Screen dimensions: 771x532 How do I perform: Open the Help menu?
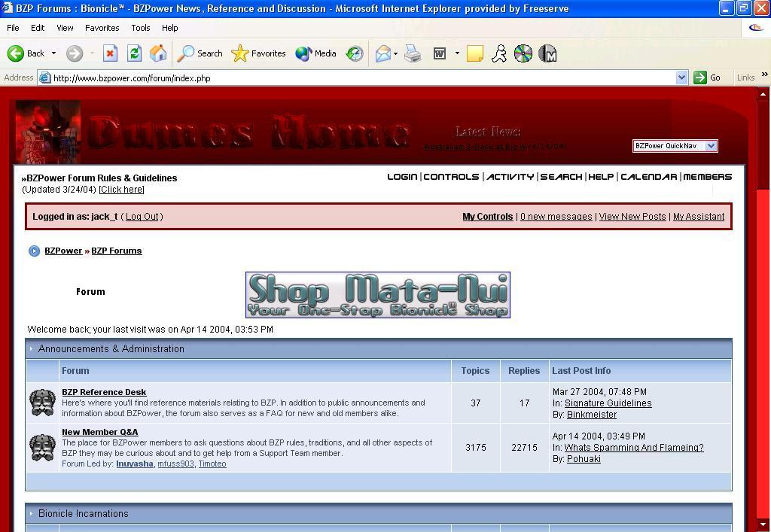click(169, 28)
